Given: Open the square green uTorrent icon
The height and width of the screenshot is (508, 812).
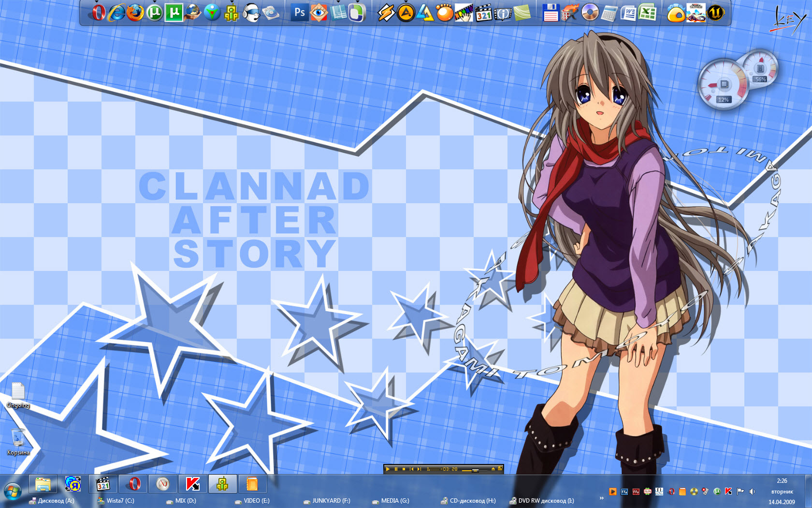Looking at the screenshot, I should [x=174, y=13].
